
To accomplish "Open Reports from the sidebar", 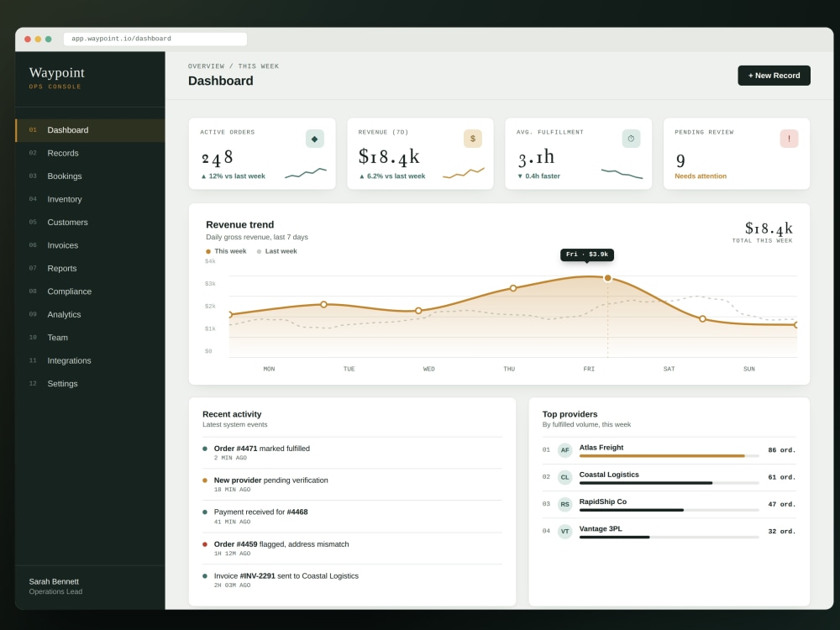I will pos(90,269).
